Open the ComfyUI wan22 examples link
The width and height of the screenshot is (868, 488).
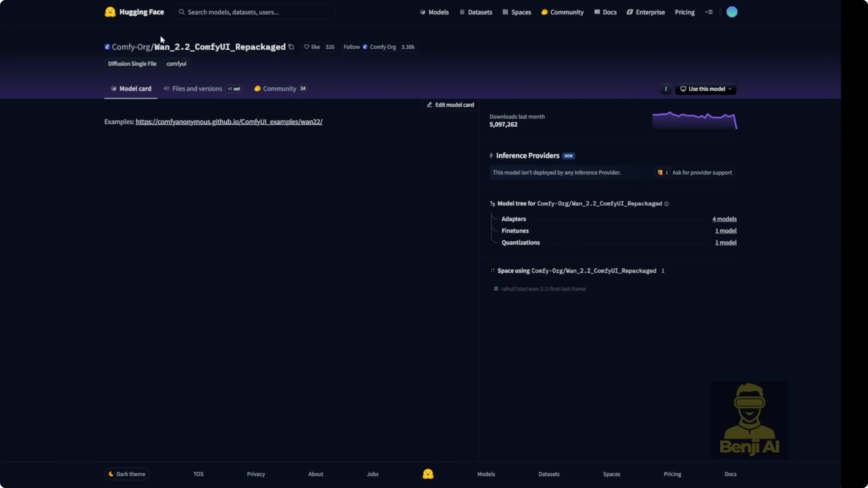click(229, 122)
